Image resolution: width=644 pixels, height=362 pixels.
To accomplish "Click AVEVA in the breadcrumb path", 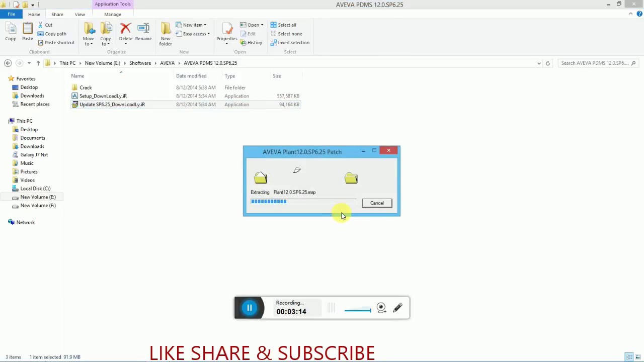I will pos(167,63).
